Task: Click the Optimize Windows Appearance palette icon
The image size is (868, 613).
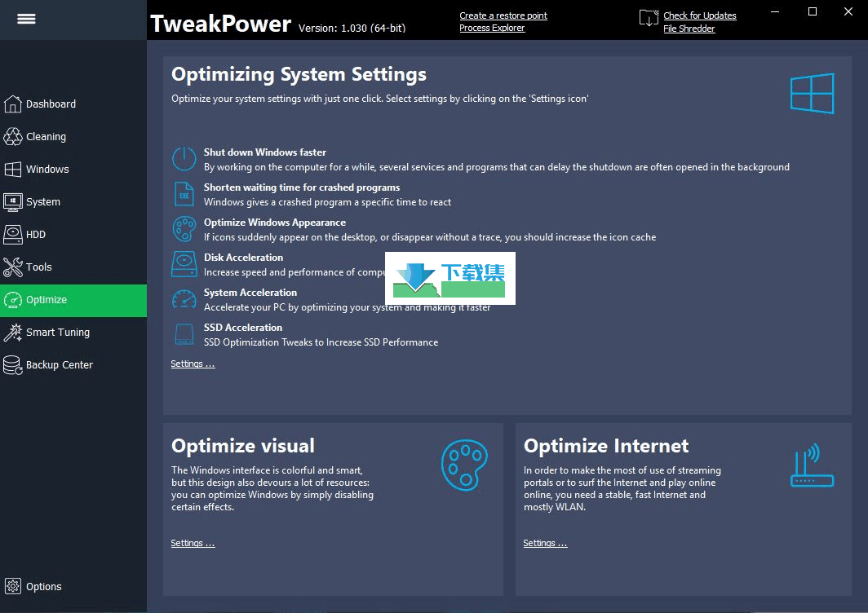Action: click(x=184, y=229)
